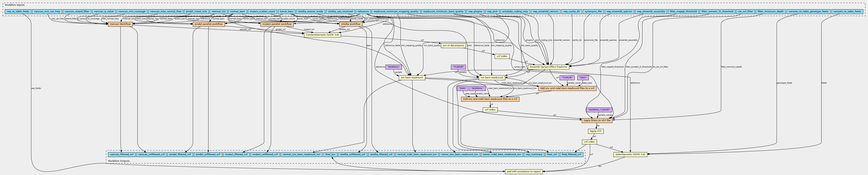Select the normal_snv_bam_readcount_tsv output
868x175 pixels.
tap(302, 154)
